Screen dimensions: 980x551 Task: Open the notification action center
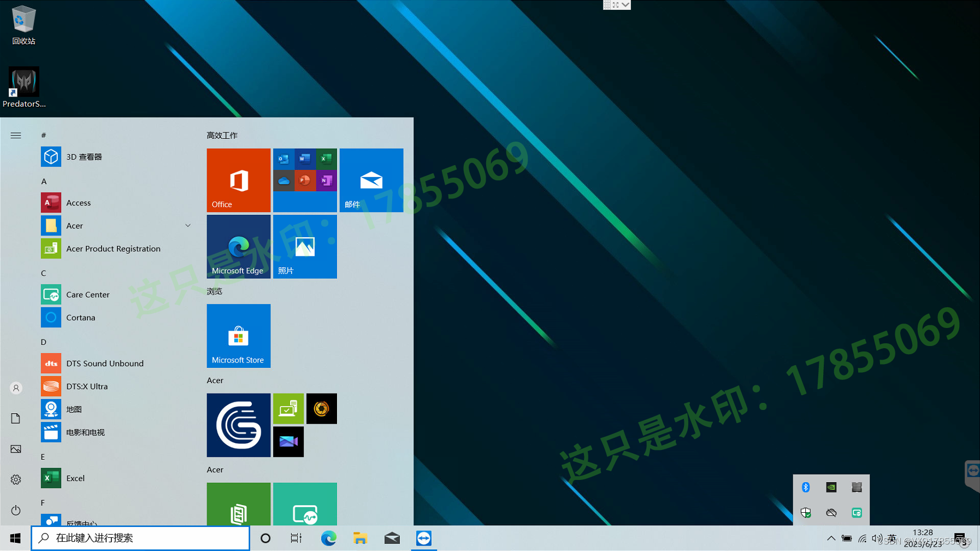(959, 538)
